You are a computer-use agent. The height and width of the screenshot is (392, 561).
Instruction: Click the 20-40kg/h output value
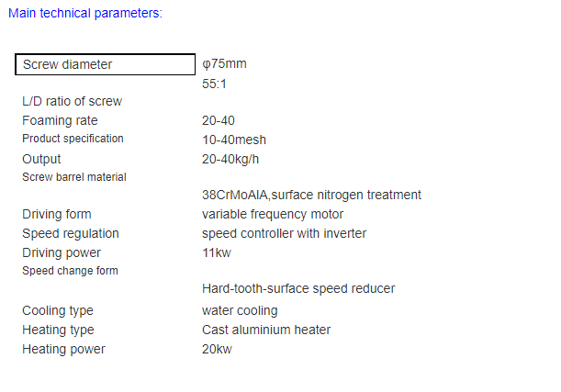[x=230, y=158]
